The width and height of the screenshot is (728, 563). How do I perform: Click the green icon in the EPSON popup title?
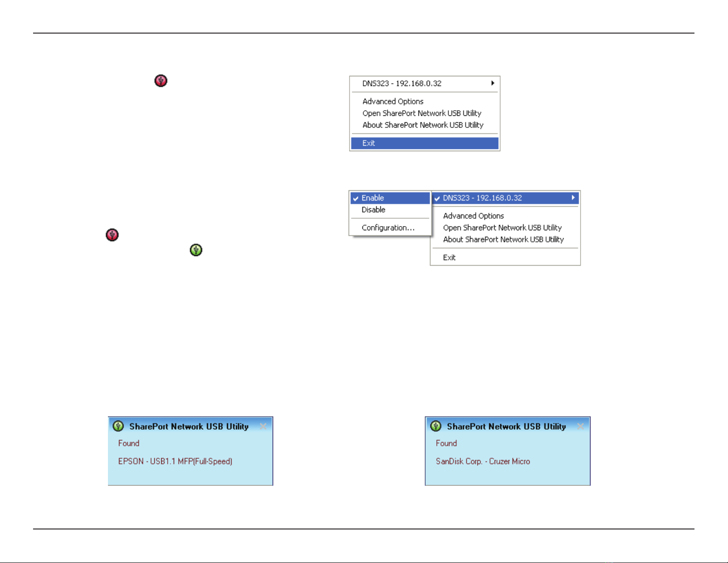[118, 426]
